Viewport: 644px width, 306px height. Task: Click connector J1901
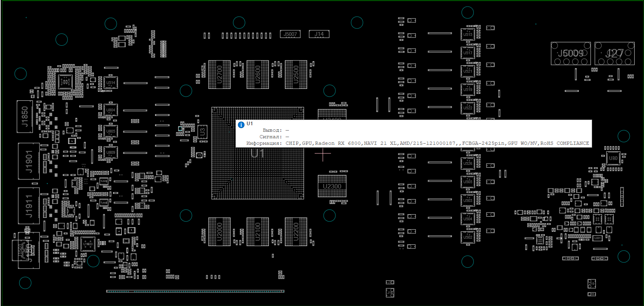pos(29,161)
